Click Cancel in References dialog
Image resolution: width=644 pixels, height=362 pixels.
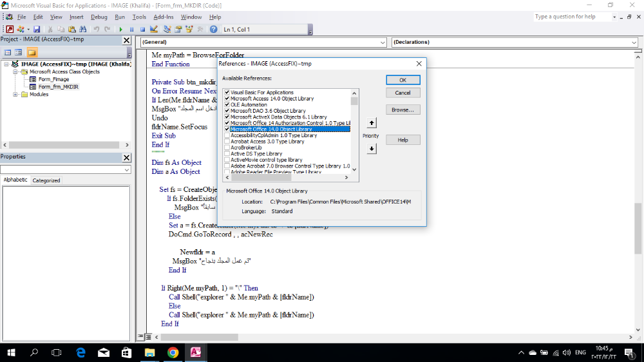(403, 93)
